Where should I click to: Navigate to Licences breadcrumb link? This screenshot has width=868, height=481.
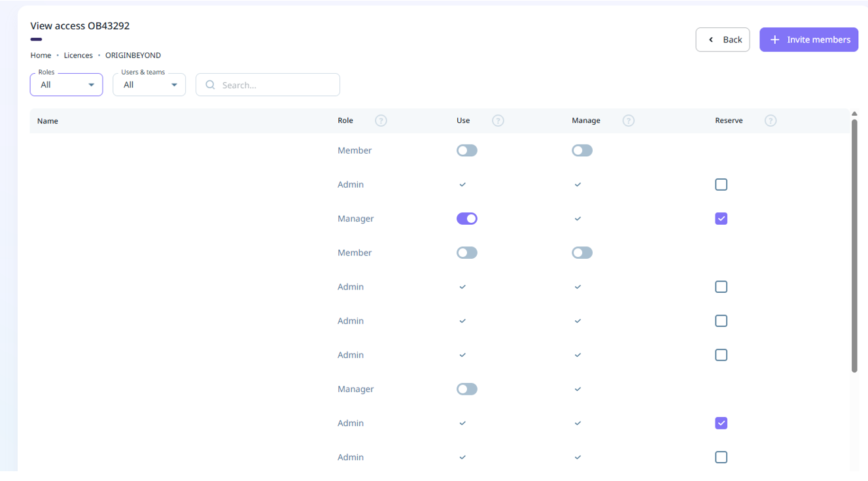[x=78, y=56]
